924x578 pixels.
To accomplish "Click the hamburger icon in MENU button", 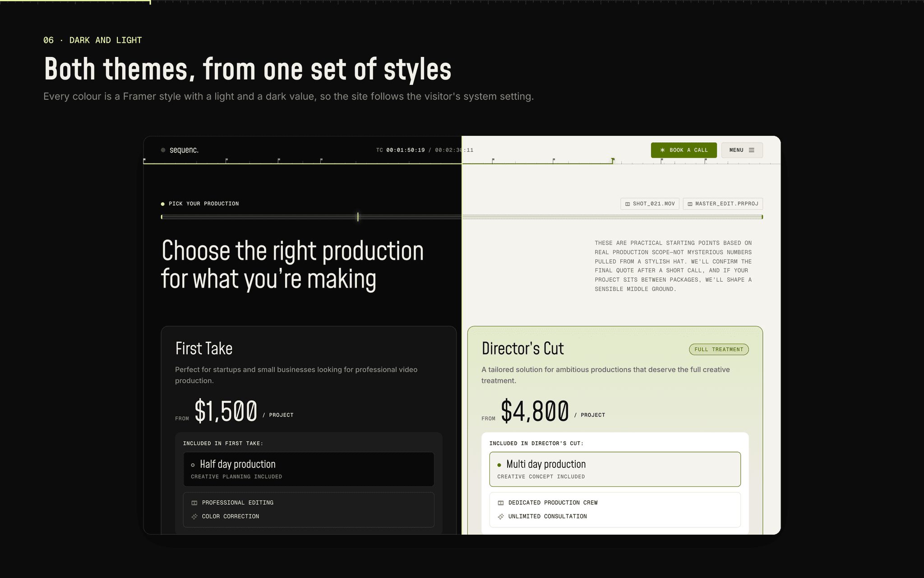I will [x=752, y=150].
